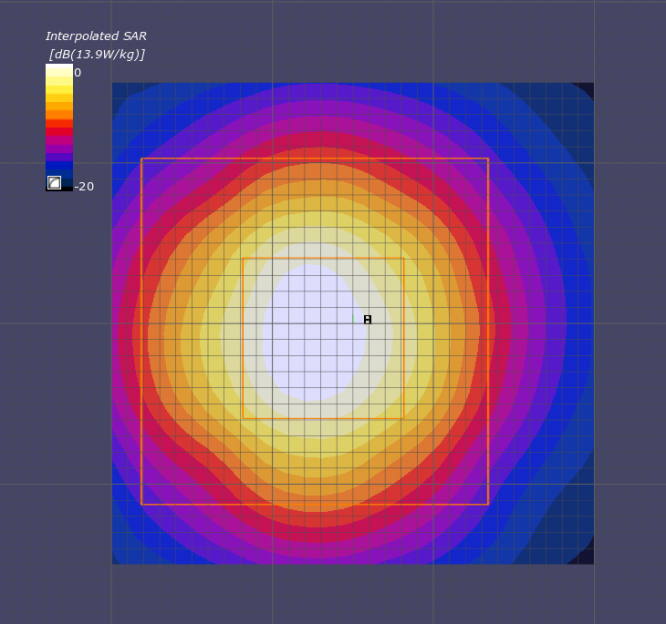Image resolution: width=666 pixels, height=624 pixels.
Task: Select the inner orange square's bottom edge
Action: click(x=323, y=418)
